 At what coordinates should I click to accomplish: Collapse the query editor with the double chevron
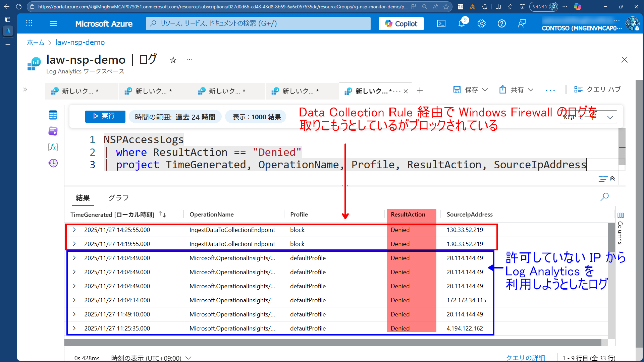pyautogui.click(x=613, y=178)
